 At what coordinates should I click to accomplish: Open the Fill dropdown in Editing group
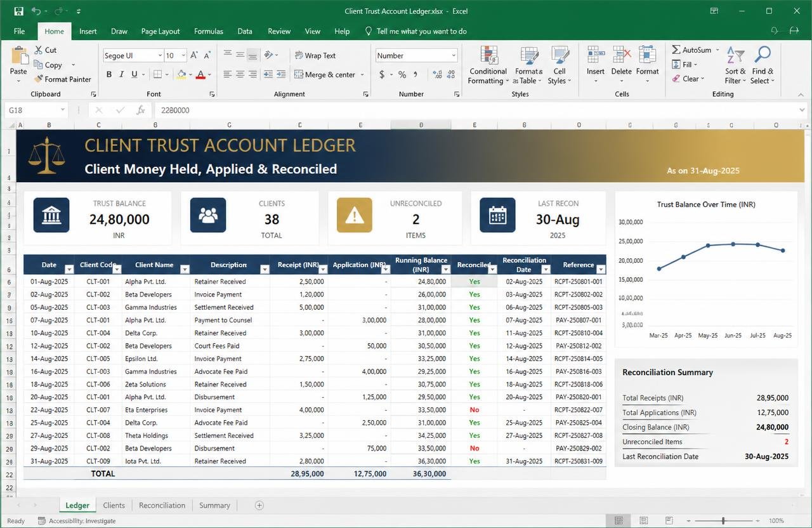[x=685, y=64]
